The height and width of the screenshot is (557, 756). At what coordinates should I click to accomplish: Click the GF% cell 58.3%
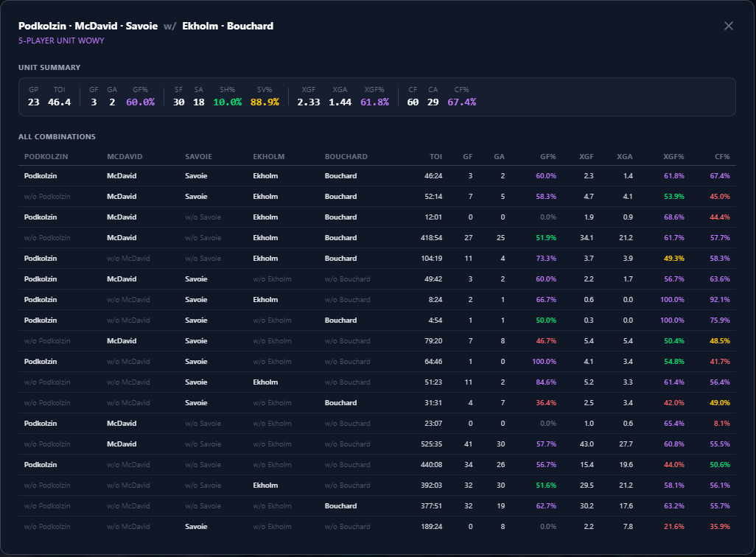point(546,197)
